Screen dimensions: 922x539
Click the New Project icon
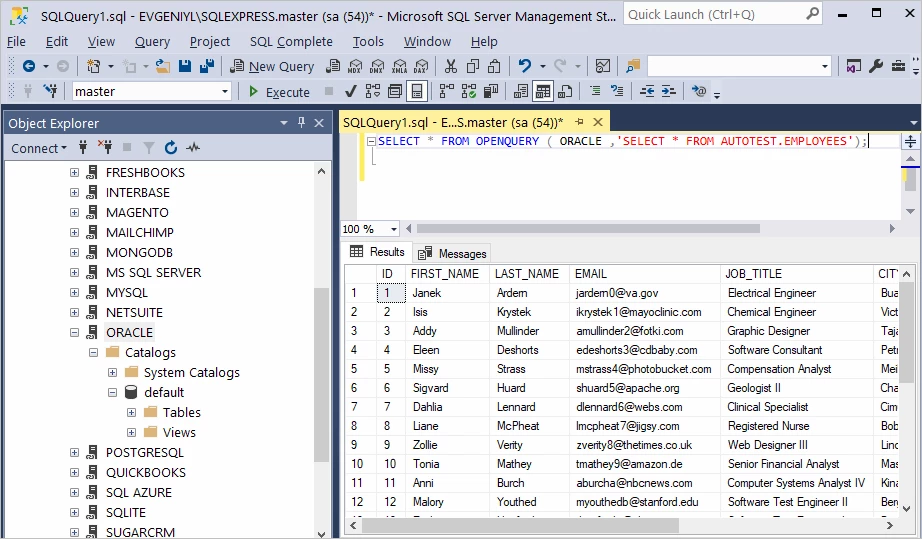(93, 66)
